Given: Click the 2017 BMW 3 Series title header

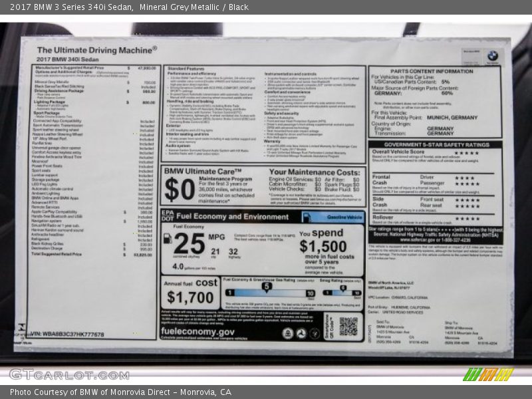Looking at the screenshot, I should pos(66,6).
